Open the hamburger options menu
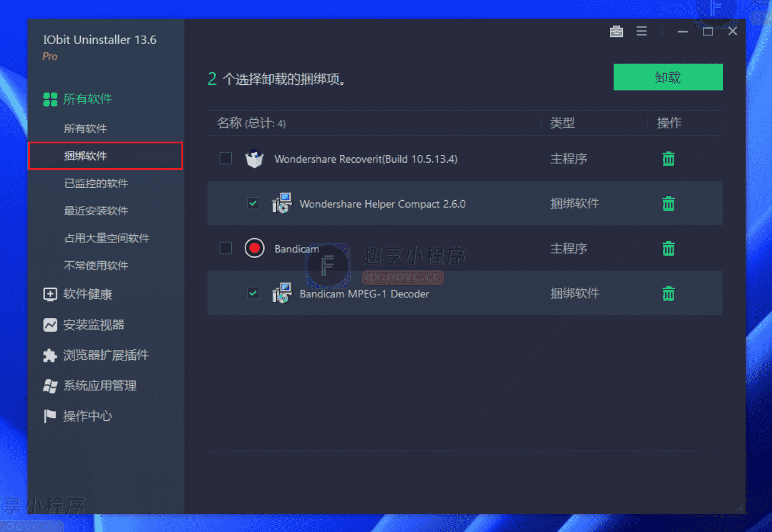Image resolution: width=772 pixels, height=532 pixels. 641,32
